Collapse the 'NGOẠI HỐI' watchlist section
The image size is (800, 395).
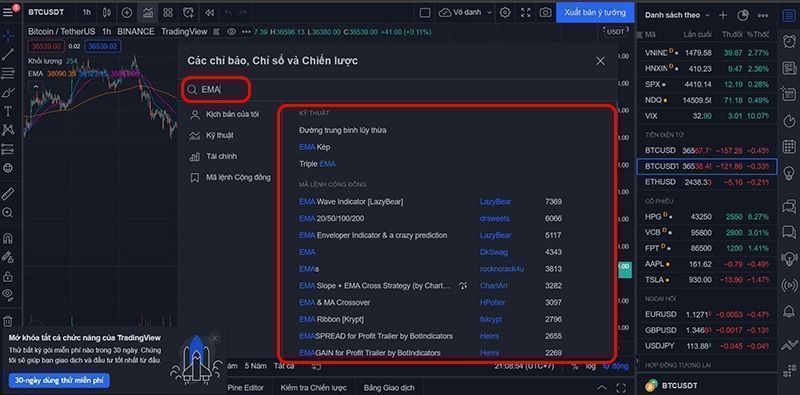(659, 299)
